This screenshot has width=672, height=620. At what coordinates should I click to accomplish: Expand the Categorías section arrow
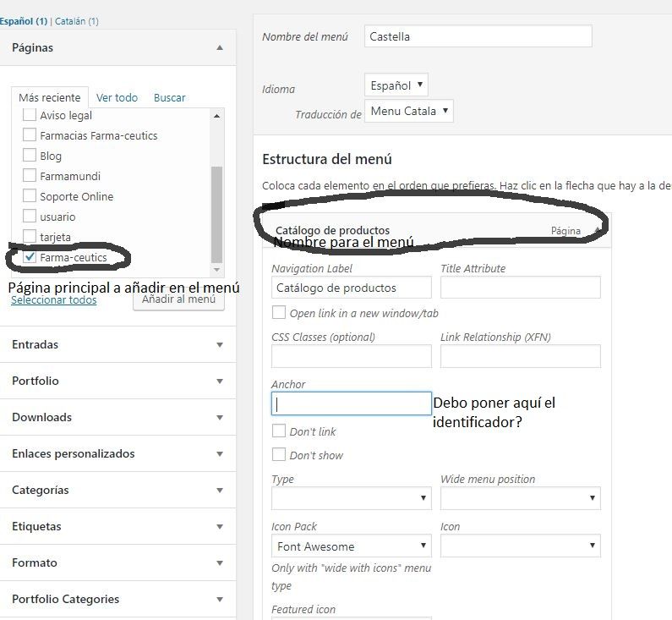(x=220, y=491)
